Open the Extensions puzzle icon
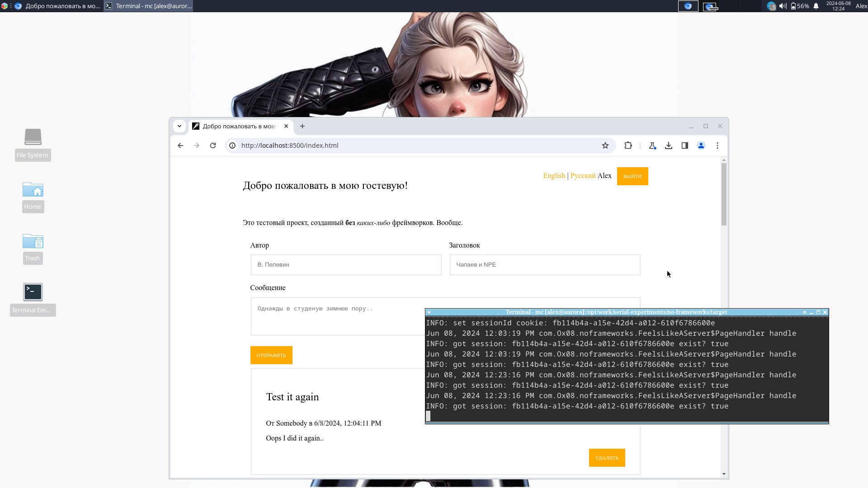Screen dimensions: 868x488 628,145
